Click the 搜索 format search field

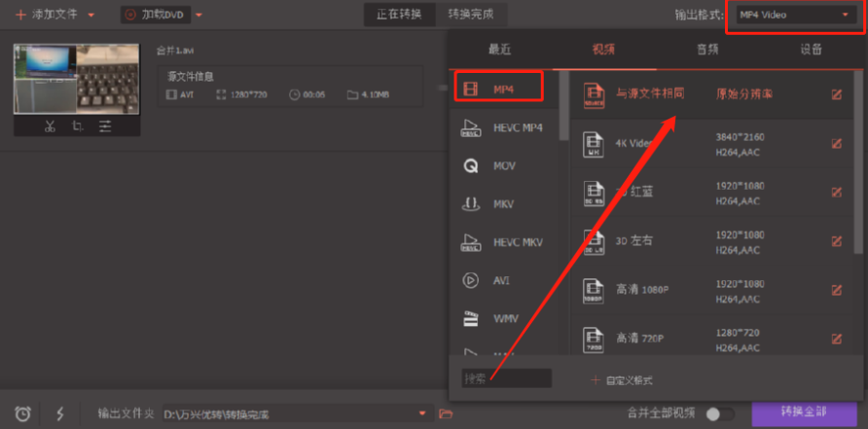[507, 378]
